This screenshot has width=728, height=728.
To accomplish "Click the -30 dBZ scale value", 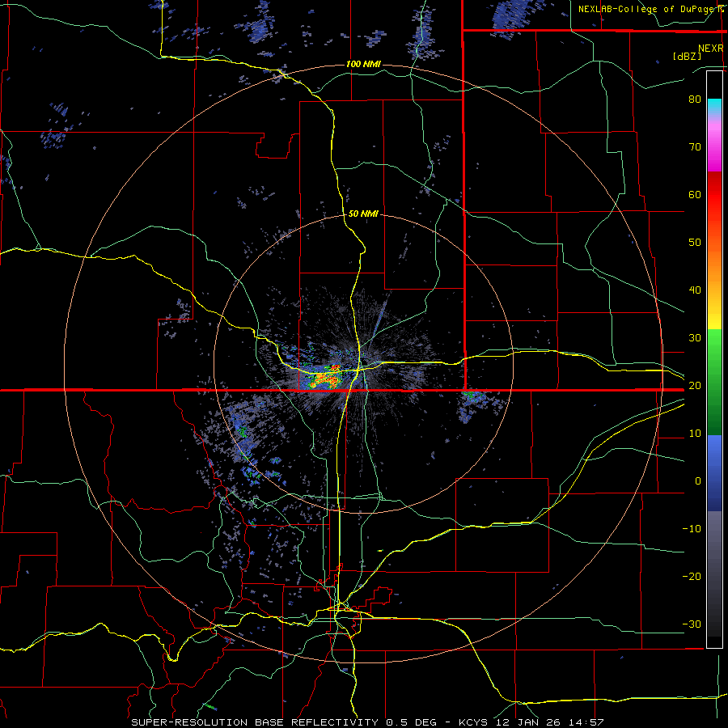I will tap(692, 624).
